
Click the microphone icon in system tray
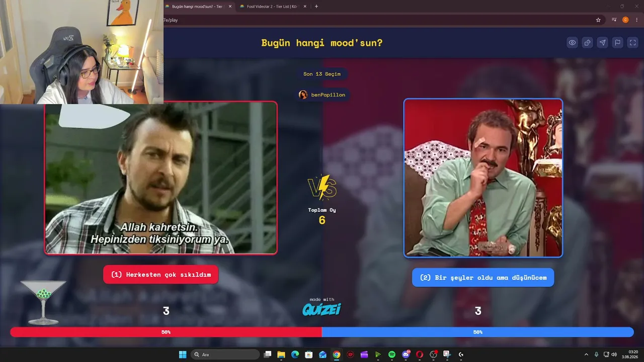[596, 354]
